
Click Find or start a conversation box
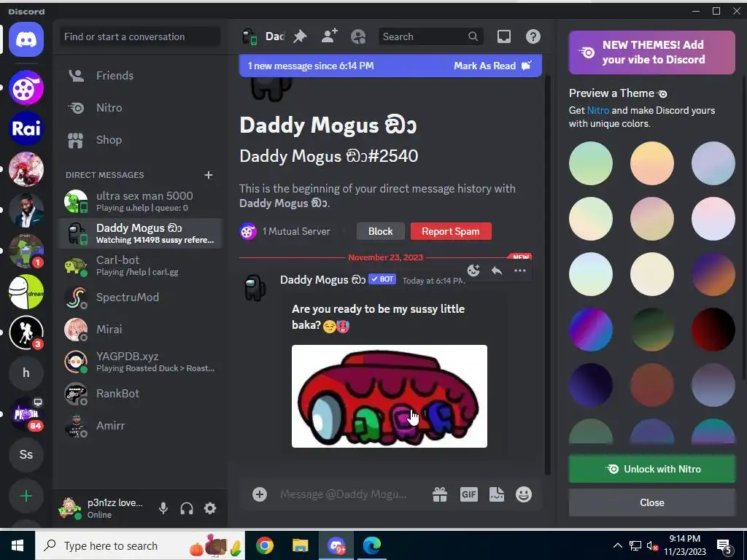point(140,36)
